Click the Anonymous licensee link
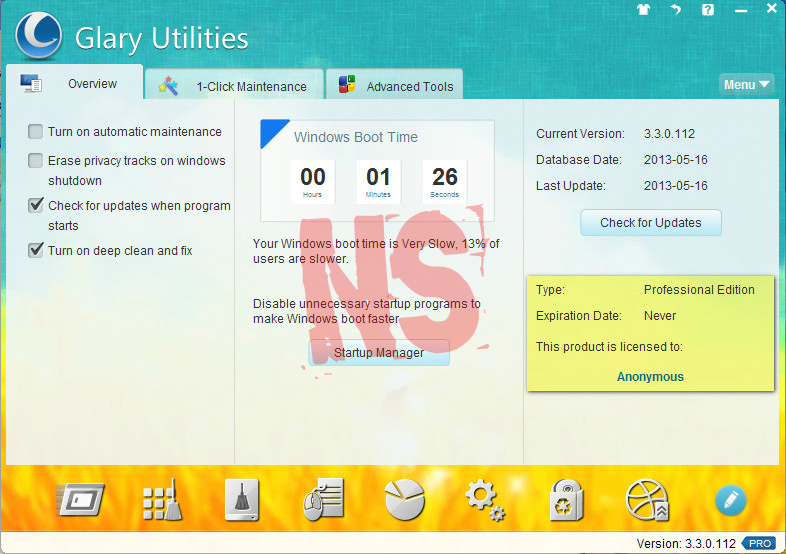 (x=650, y=377)
